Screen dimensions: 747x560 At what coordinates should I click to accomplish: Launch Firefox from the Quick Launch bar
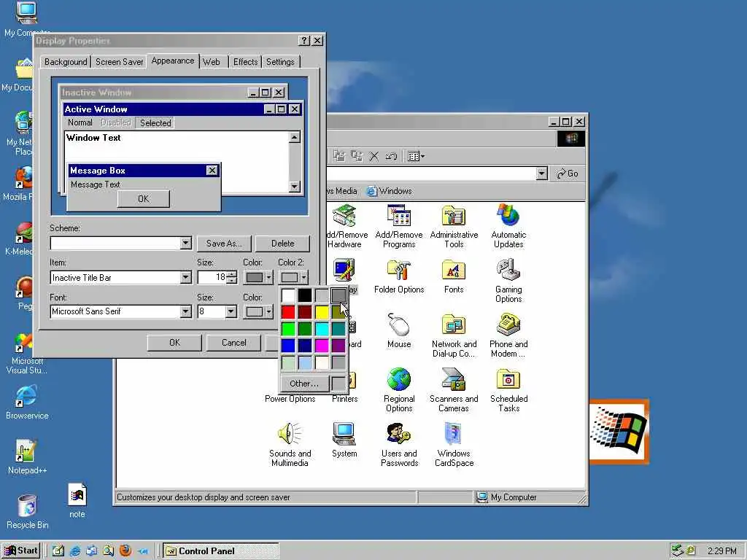click(125, 551)
